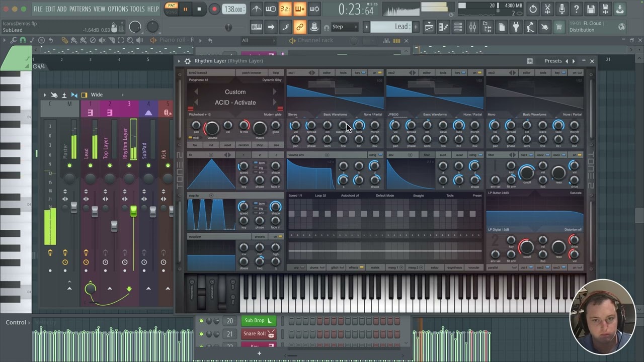Image resolution: width=644 pixels, height=362 pixels.
Task: Go to previous category before Custom
Action: pos(196,92)
